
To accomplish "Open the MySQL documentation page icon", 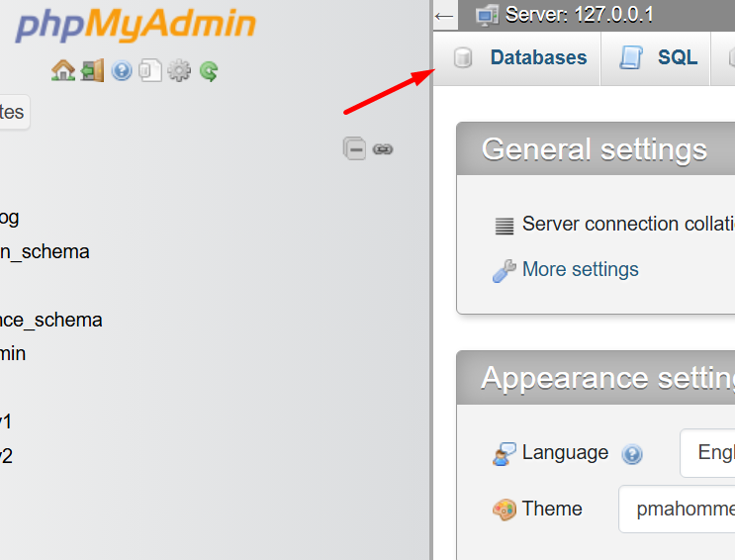I will click(x=149, y=70).
